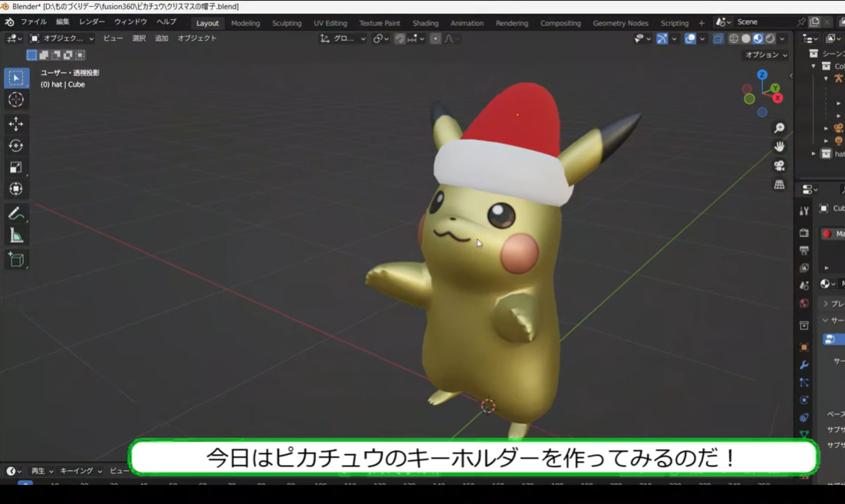Viewport: 845px width, 504px height.
Task: Expand the hat collection in the outliner
Action: pos(813,153)
